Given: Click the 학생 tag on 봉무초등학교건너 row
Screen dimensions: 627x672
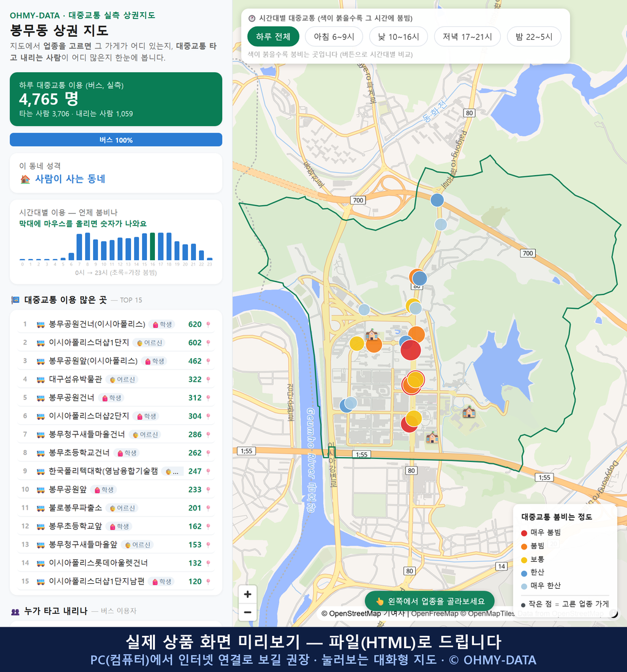Looking at the screenshot, I should coord(127,453).
